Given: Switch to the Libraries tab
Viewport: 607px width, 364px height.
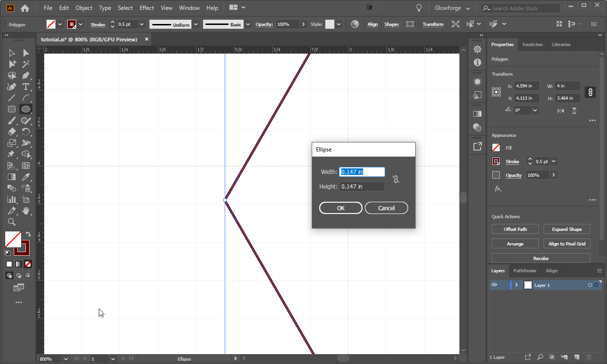Looking at the screenshot, I should click(561, 44).
